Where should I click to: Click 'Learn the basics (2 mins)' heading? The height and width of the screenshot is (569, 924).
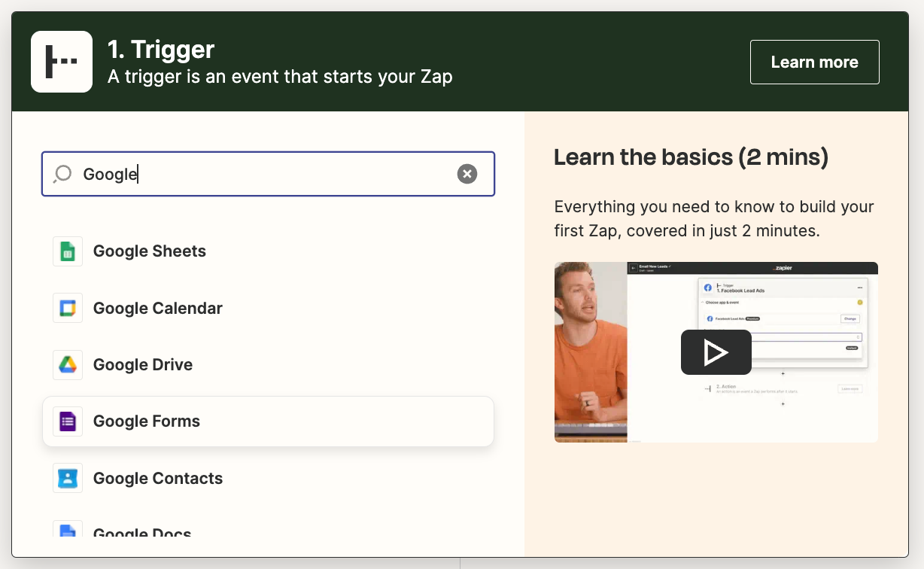pos(691,157)
